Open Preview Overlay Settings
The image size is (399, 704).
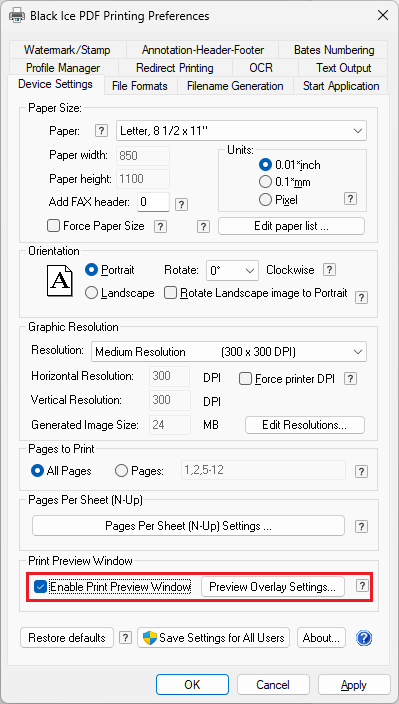272,586
